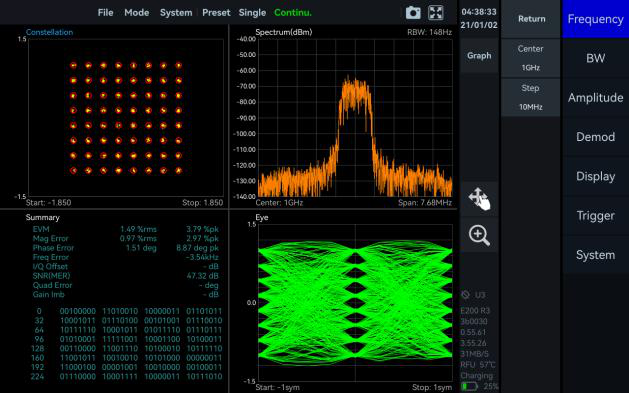Screen dimensions: 629x393
Task: Take a screenshot with the camera icon
Action: coord(413,13)
